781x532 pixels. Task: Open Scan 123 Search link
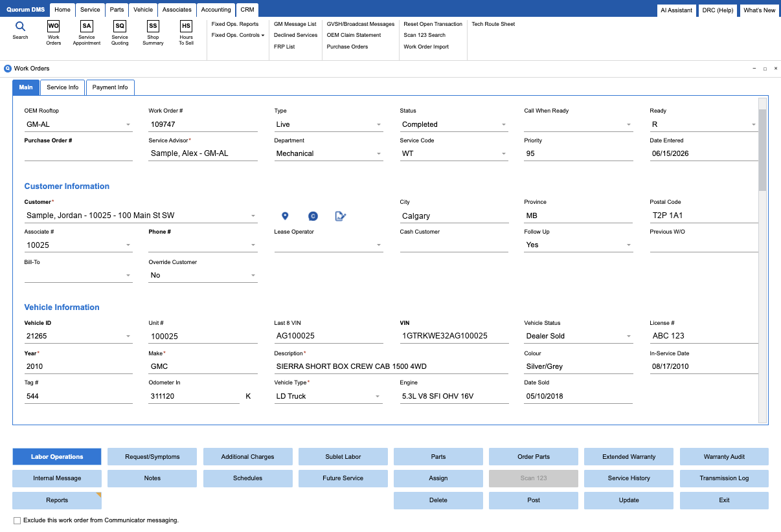point(424,35)
